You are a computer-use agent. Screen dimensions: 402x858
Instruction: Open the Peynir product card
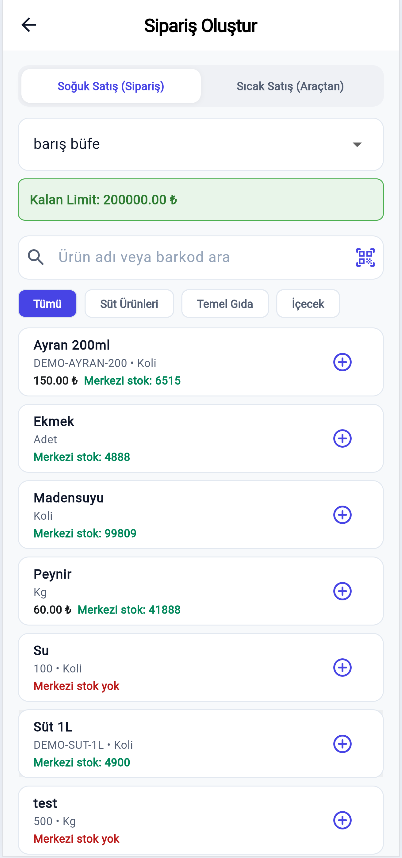coord(201,591)
